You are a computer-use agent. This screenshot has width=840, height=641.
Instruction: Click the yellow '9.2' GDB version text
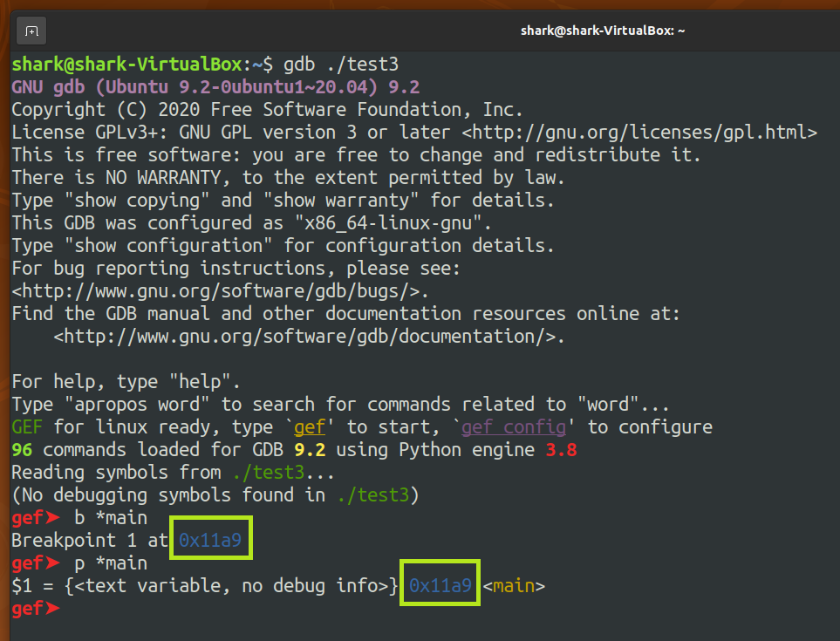coord(310,450)
